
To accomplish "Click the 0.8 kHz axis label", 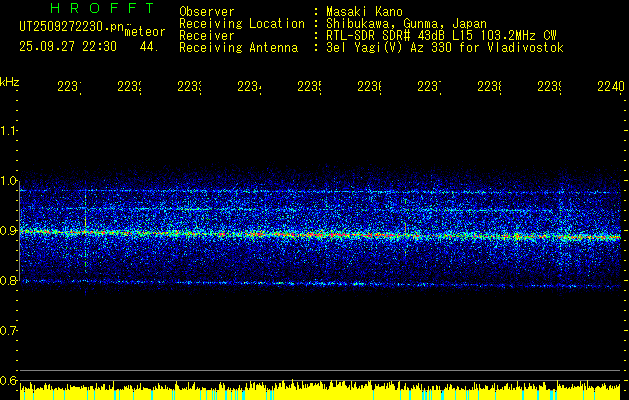I will point(9,280).
